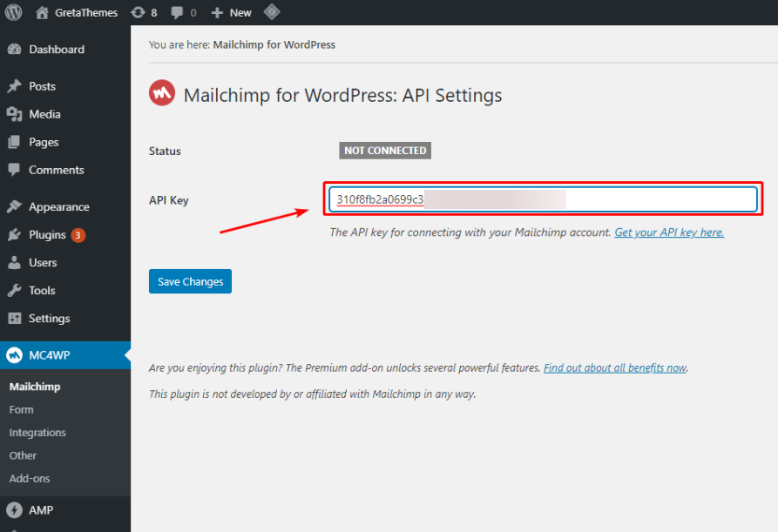This screenshot has height=532, width=778.
Task: Click the WordPress logo in the admin bar
Action: [x=12, y=12]
